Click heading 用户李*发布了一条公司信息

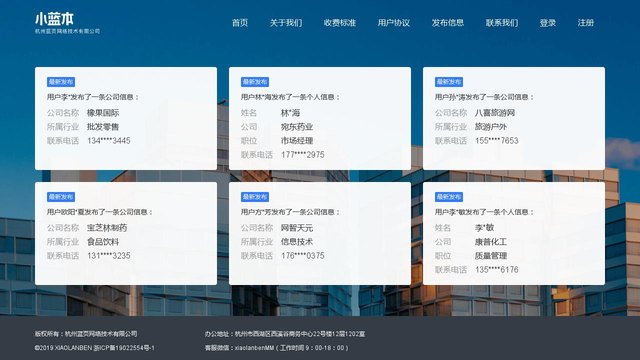[x=93, y=97]
